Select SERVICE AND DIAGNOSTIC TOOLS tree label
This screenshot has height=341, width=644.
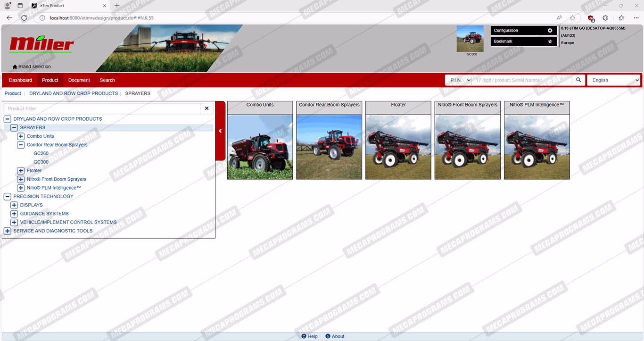(x=53, y=231)
